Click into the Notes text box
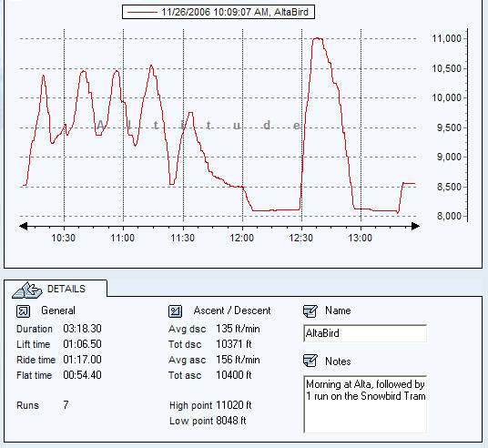The height and width of the screenshot is (448, 488). tap(365, 404)
